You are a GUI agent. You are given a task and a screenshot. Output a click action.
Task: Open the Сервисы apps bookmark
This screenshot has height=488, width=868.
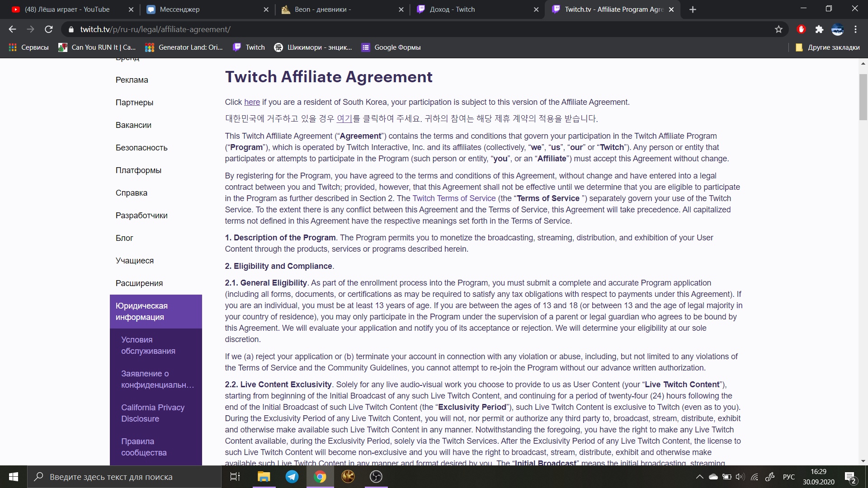(28, 47)
